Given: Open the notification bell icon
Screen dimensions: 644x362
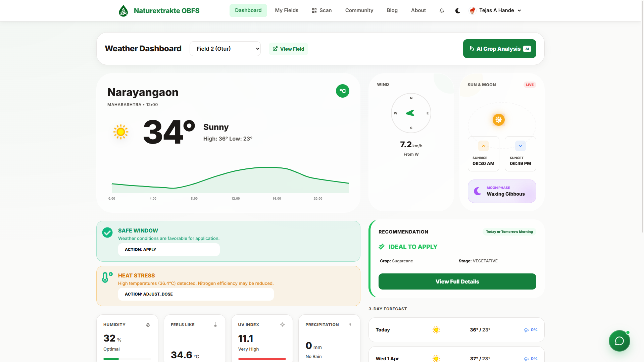Looking at the screenshot, I should (442, 10).
